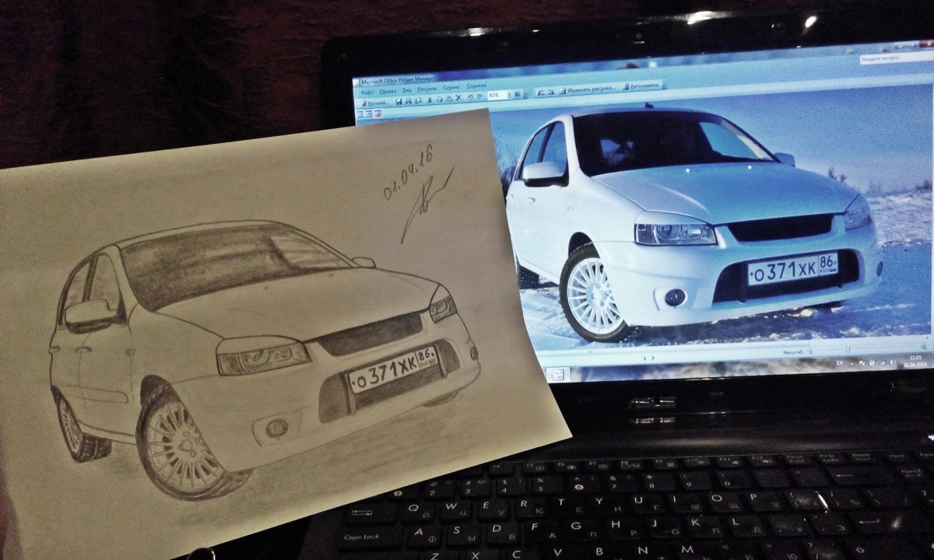This screenshot has width=934, height=560.
Task: Click the Print icon in toolbar
Action: point(410,100)
